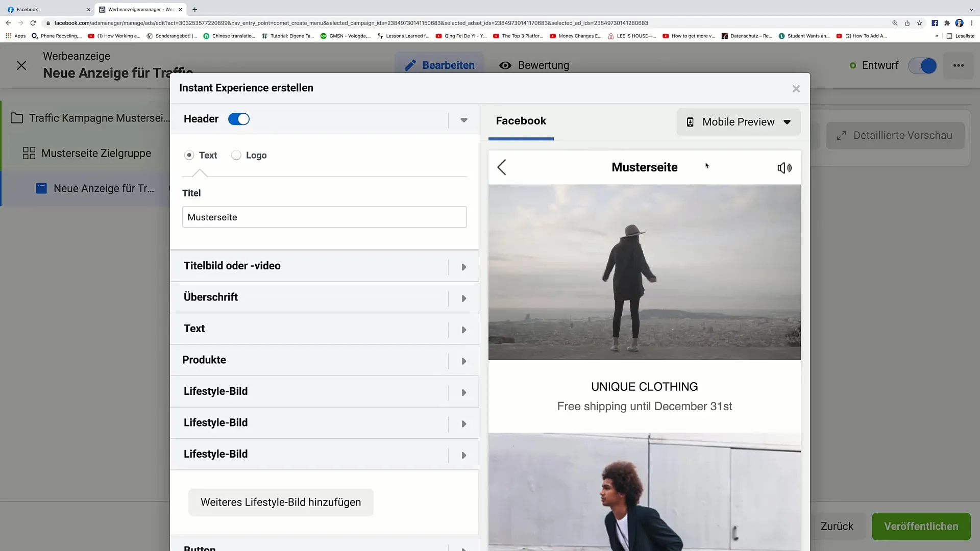The width and height of the screenshot is (980, 551).
Task: Open a new browser tab with plus
Action: point(194,9)
